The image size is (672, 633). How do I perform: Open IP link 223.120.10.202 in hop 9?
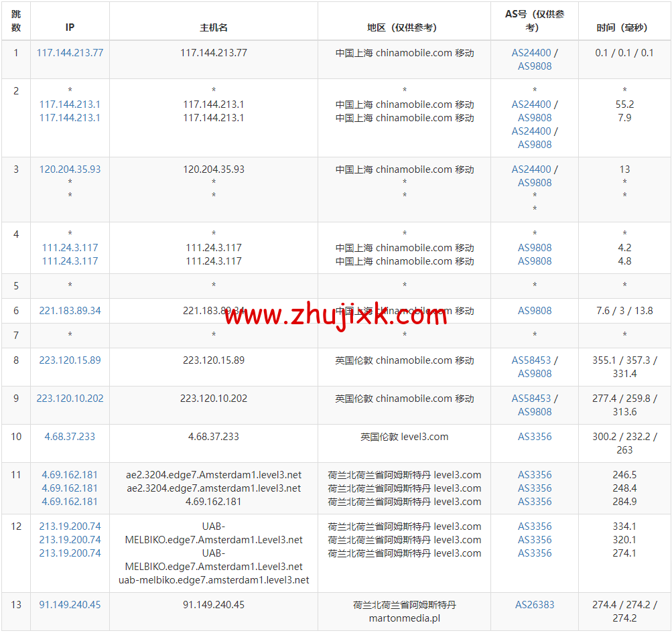pos(70,398)
